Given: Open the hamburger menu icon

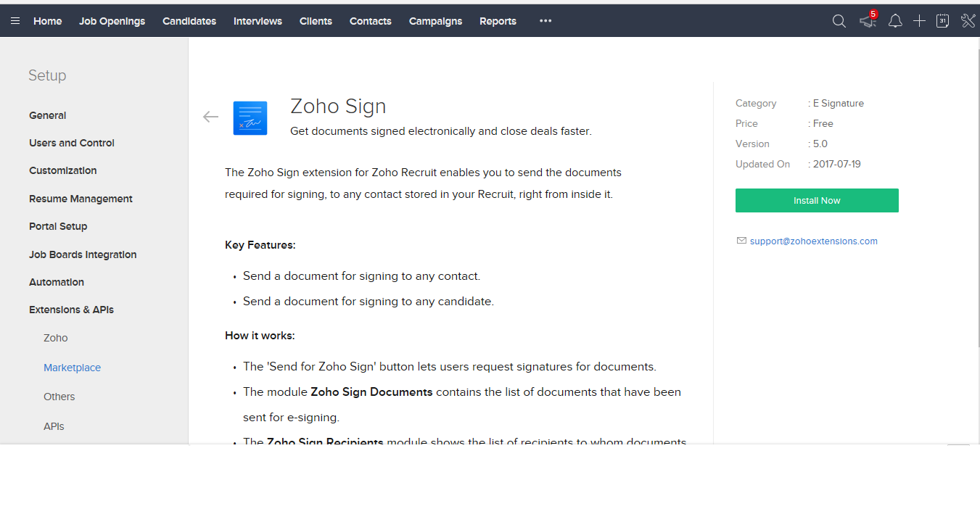Looking at the screenshot, I should pos(15,21).
